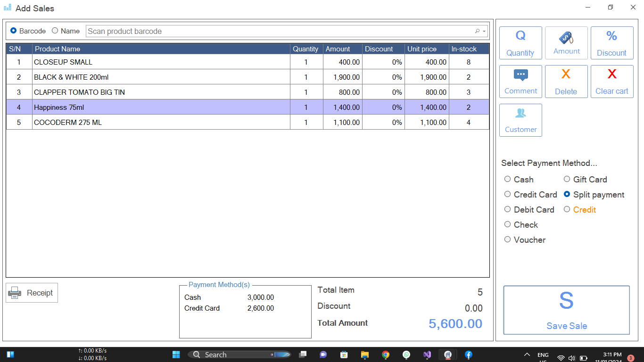Choose Cash as payment method
Viewport: 644px width, 362px height.
(x=507, y=179)
